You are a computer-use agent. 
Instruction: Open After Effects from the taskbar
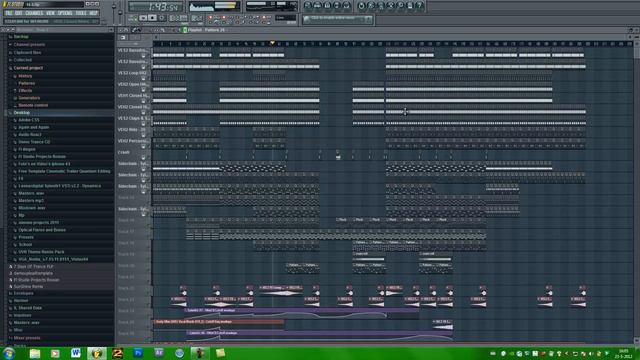point(159,353)
